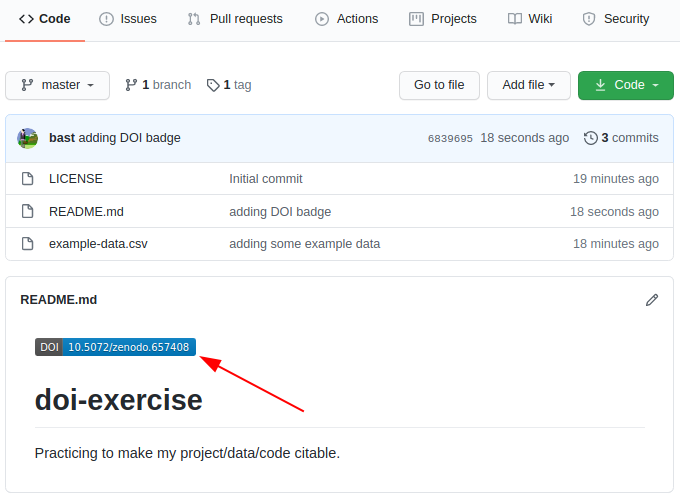Image resolution: width=680 pixels, height=499 pixels.
Task: Click the pencil edit README icon
Action: (x=652, y=300)
